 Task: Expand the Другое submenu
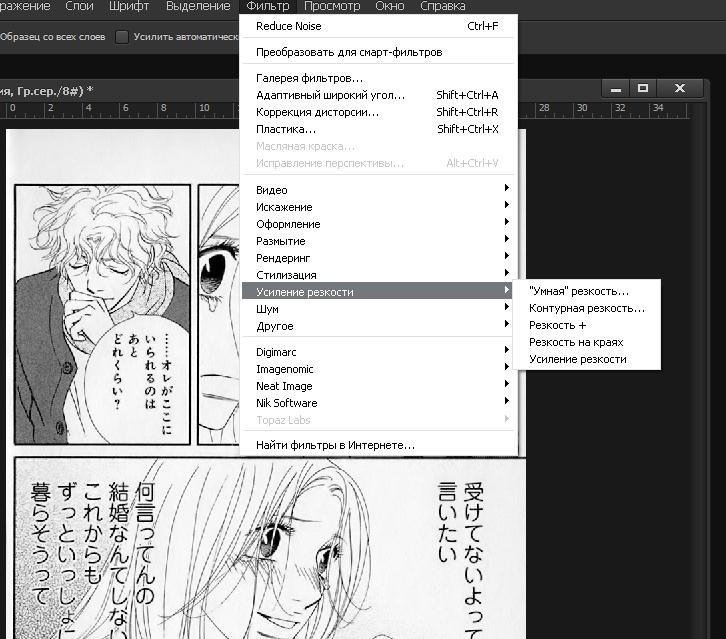tap(377, 326)
